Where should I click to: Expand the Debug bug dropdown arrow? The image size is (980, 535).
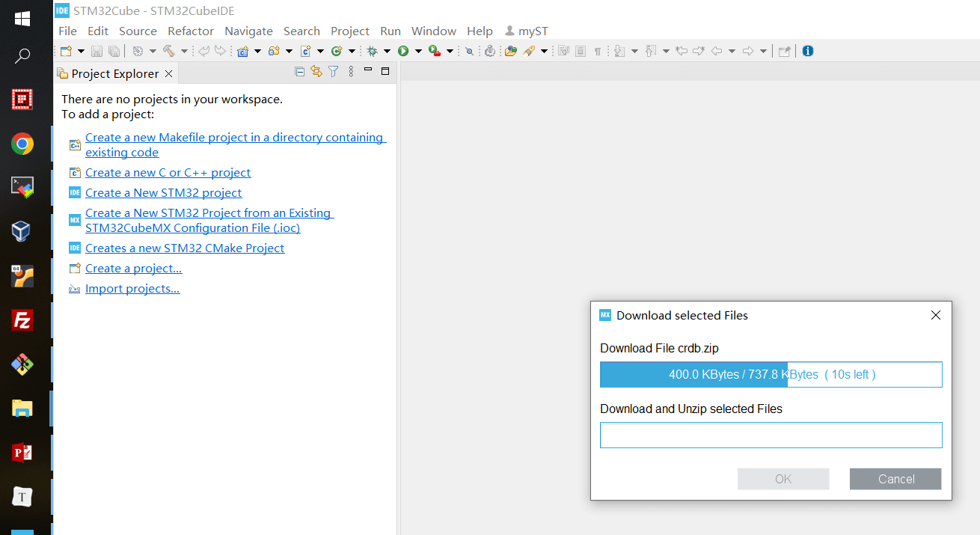pyautogui.click(x=387, y=51)
